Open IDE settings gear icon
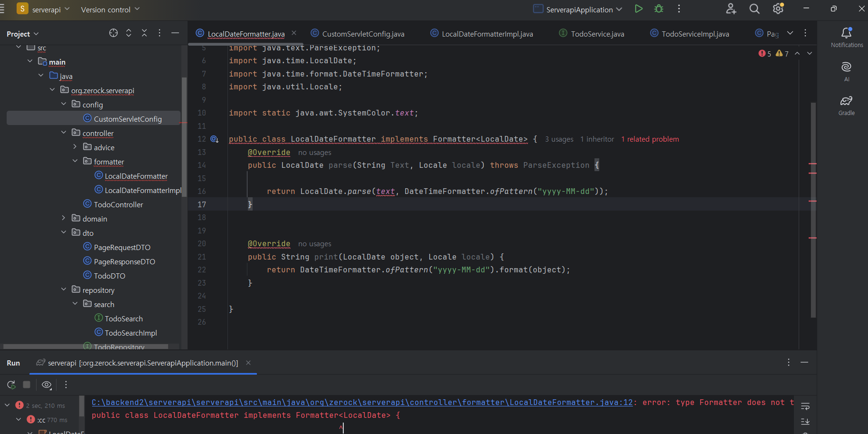The image size is (868, 434). click(x=778, y=9)
